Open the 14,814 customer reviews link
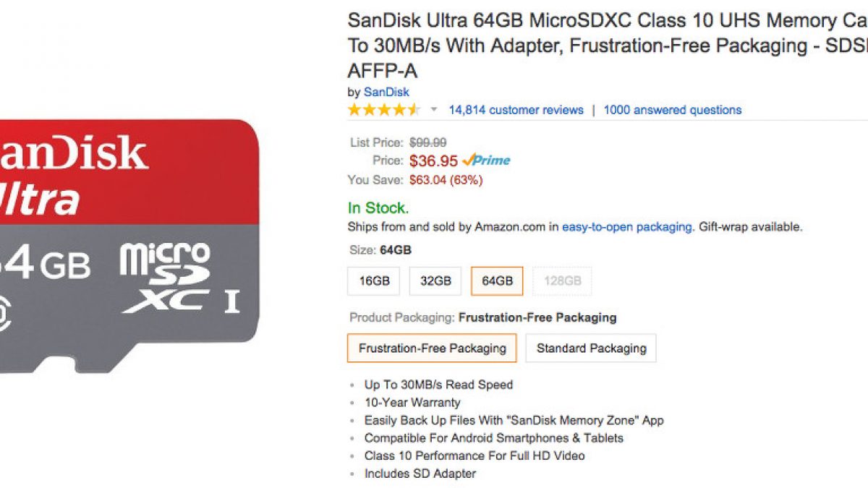 pyautogui.click(x=516, y=110)
